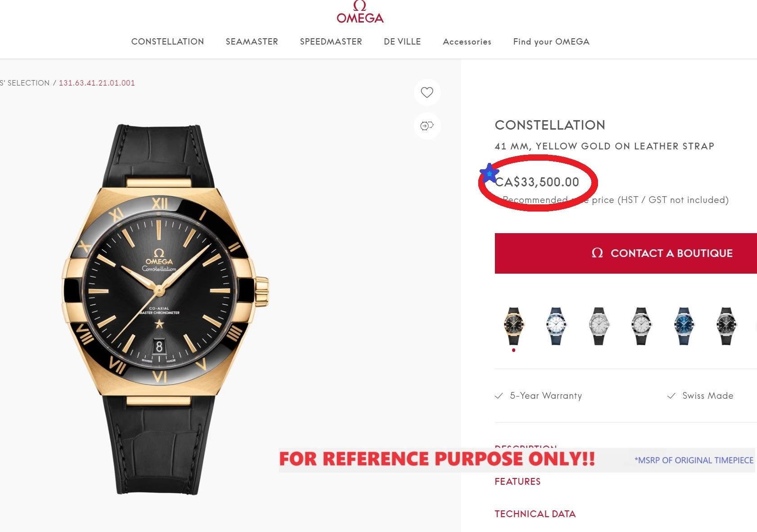The width and height of the screenshot is (757, 532).
Task: Click Find your OMEGA link
Action: tap(551, 42)
